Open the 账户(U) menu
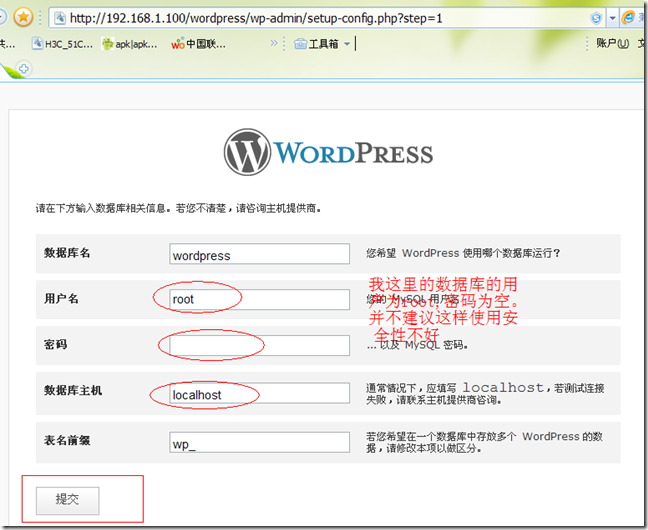 tap(612, 43)
